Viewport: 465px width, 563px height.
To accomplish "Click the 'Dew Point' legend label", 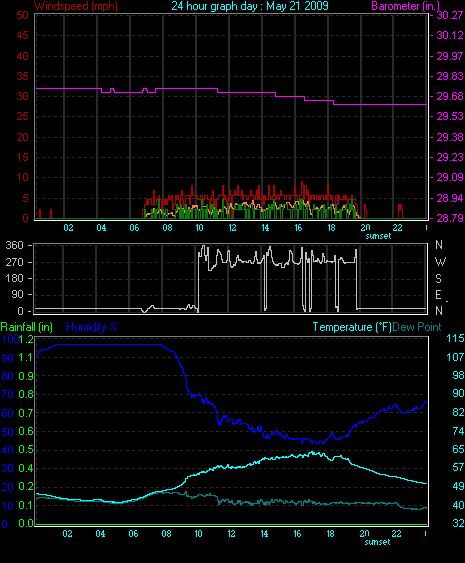I will click(x=417, y=327).
